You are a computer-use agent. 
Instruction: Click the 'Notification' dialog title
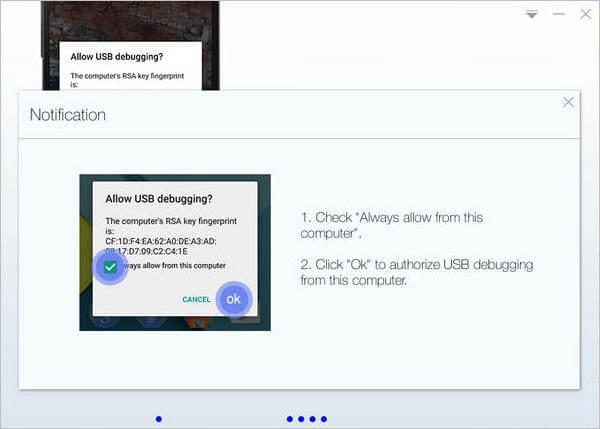pyautogui.click(x=68, y=115)
